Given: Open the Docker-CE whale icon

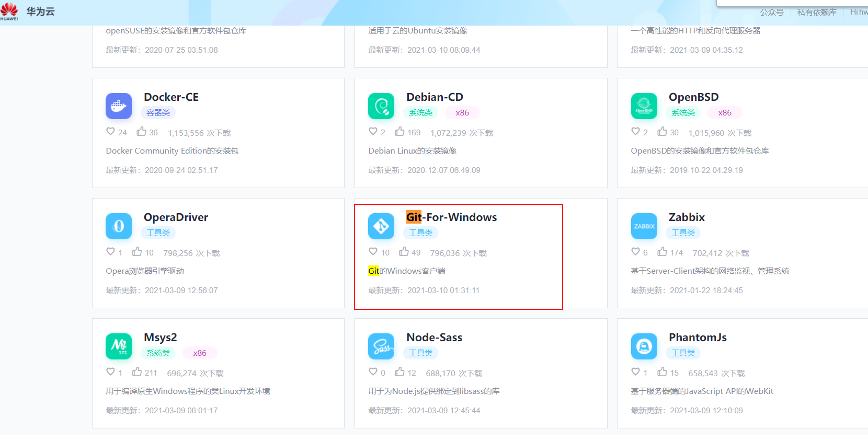Looking at the screenshot, I should (119, 106).
